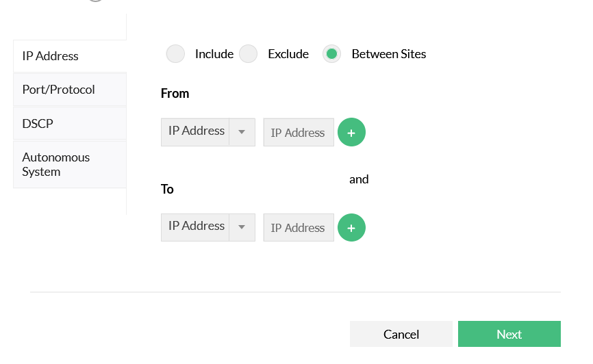Expand the To address type combo box

[x=197, y=227]
